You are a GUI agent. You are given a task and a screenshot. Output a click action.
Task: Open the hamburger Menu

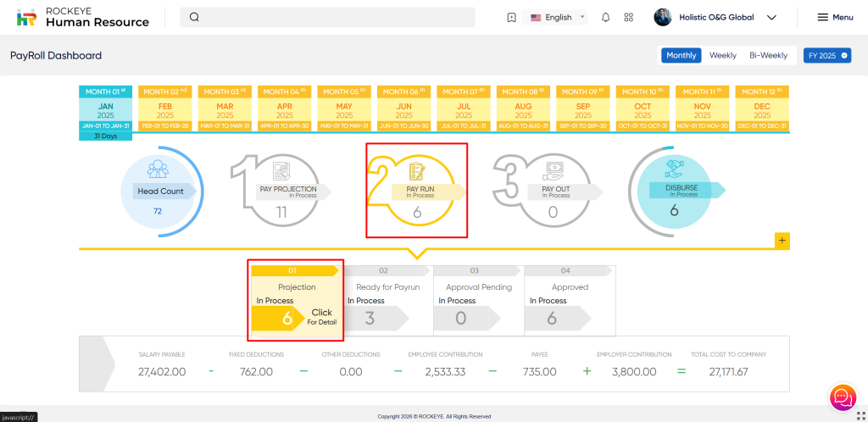[x=835, y=17]
